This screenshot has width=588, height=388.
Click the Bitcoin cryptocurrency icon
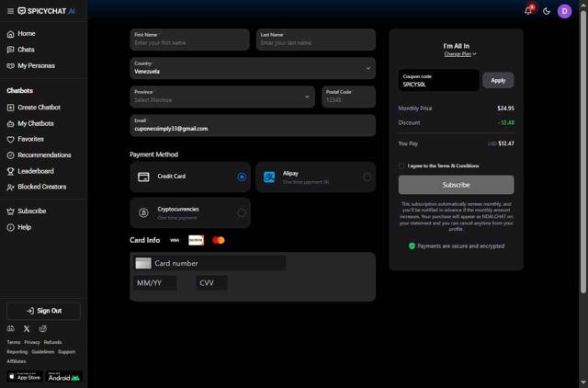click(x=143, y=212)
